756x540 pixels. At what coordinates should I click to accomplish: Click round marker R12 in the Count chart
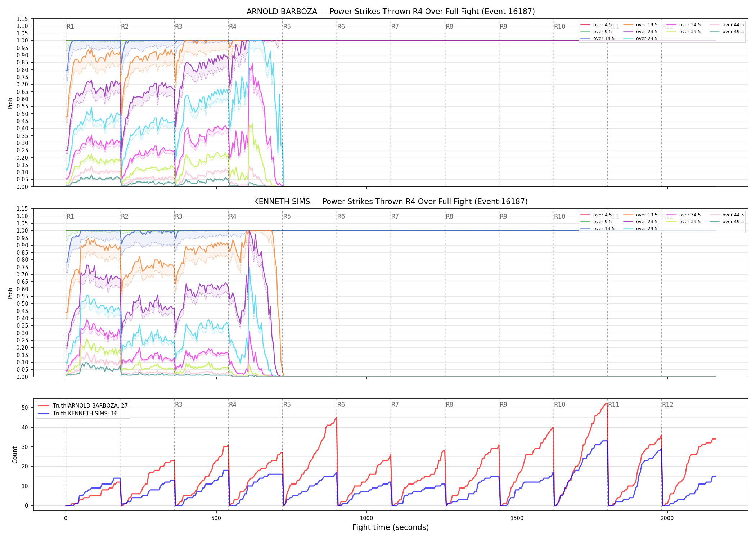[x=667, y=405]
